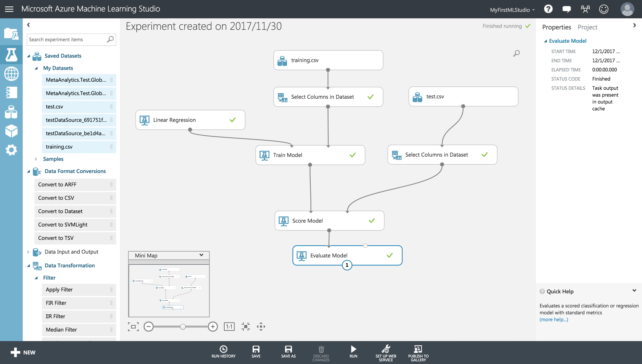The image size is (642, 364).
Task: Collapse the Properties pane with right chevron
Action: click(635, 25)
